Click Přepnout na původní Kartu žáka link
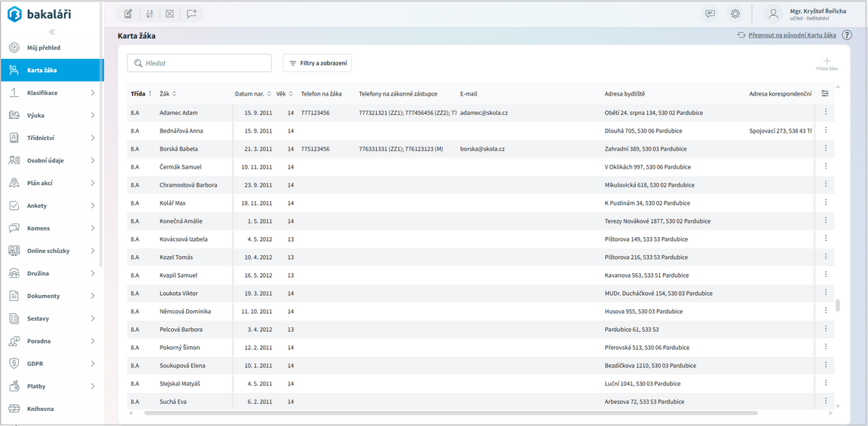 pos(791,35)
